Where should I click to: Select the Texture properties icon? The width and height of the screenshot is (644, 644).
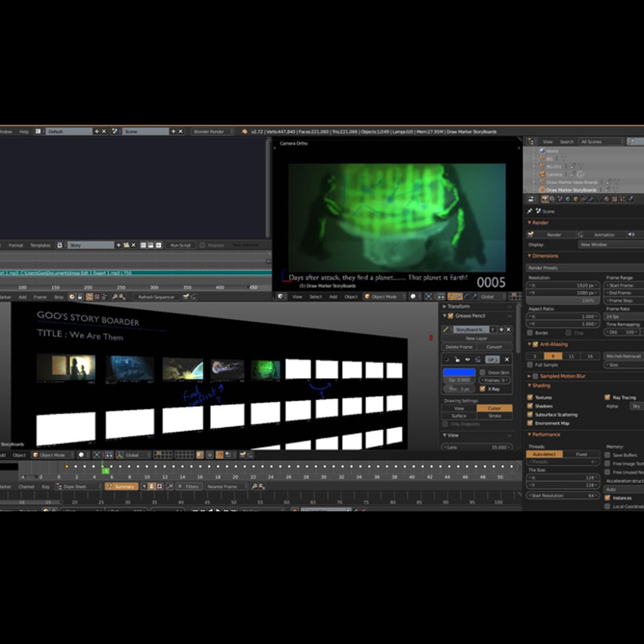[x=614, y=199]
